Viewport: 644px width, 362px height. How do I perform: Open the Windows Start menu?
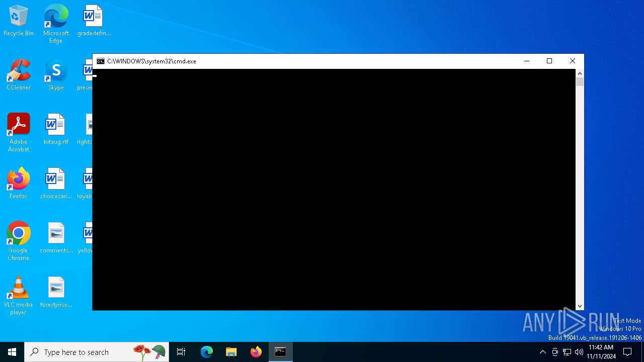point(12,352)
